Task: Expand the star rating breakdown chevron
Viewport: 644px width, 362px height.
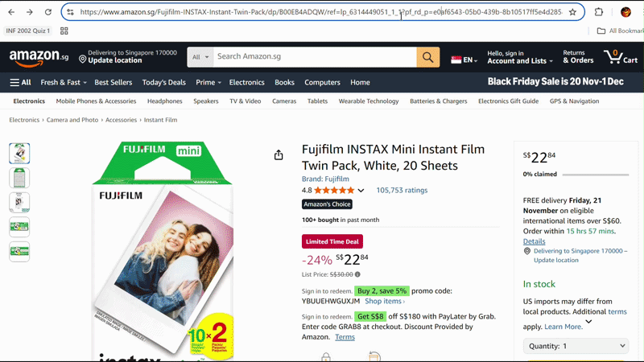Action: pos(361,191)
